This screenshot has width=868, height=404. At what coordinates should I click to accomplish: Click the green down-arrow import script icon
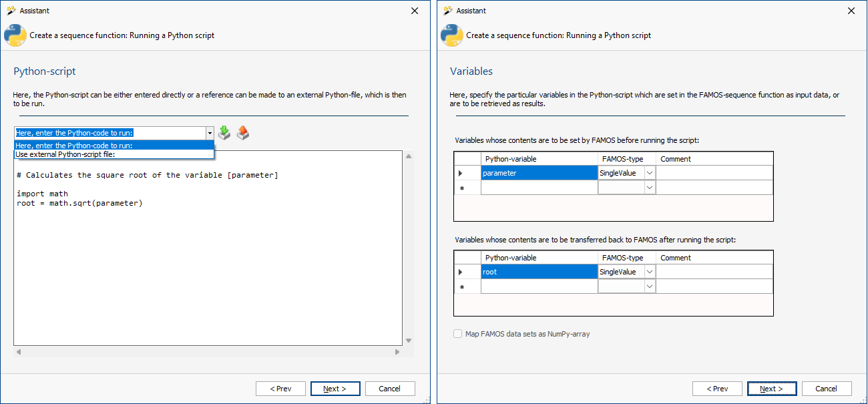224,133
